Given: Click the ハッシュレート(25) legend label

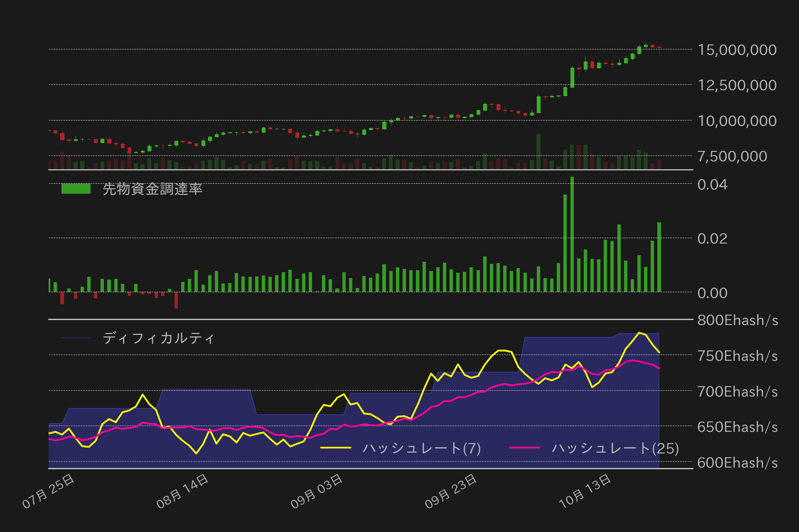Looking at the screenshot, I should point(615,448).
